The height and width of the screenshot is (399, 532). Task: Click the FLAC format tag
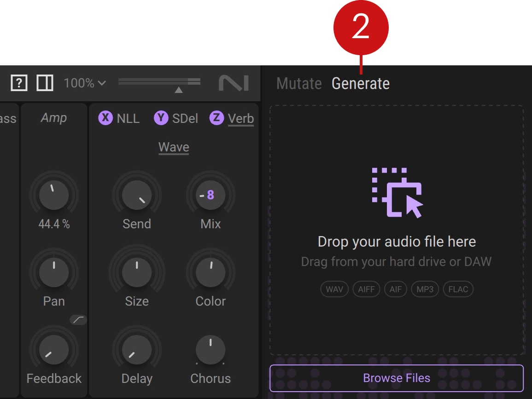(458, 289)
